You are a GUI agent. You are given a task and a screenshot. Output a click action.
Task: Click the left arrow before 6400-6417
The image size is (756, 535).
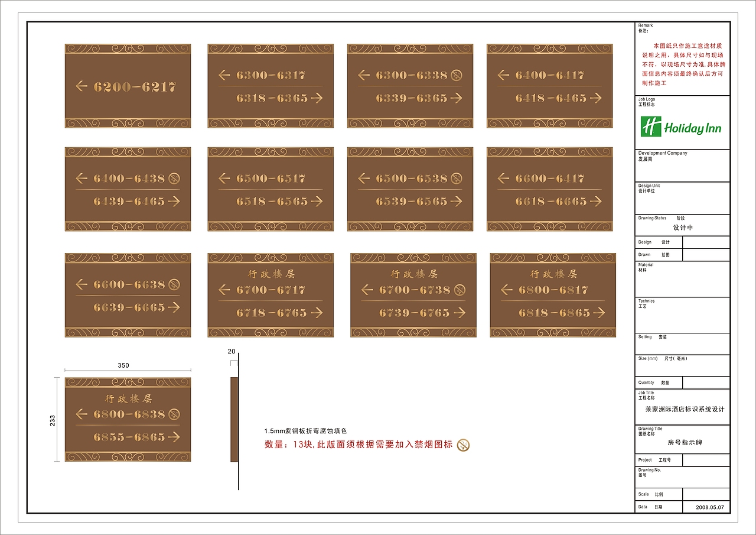[503, 75]
